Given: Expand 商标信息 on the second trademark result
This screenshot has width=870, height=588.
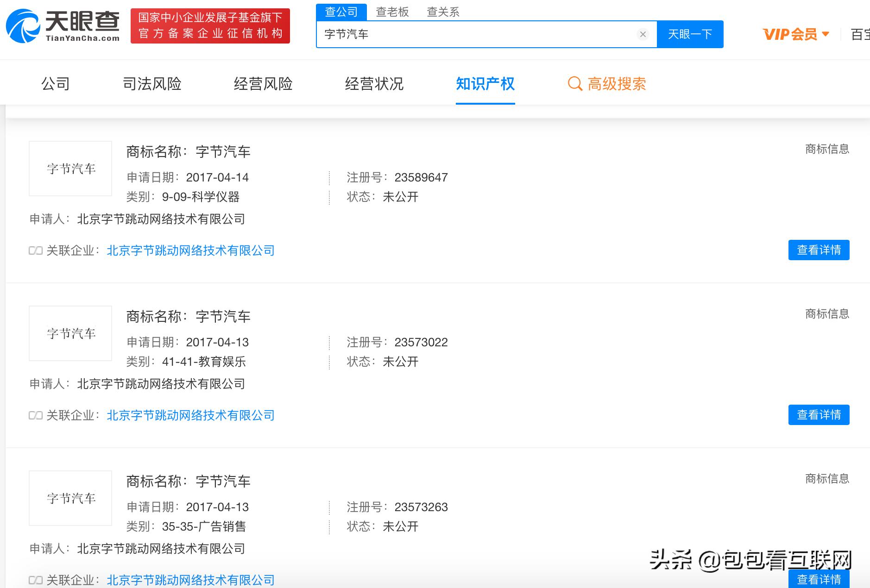Looking at the screenshot, I should 826,314.
